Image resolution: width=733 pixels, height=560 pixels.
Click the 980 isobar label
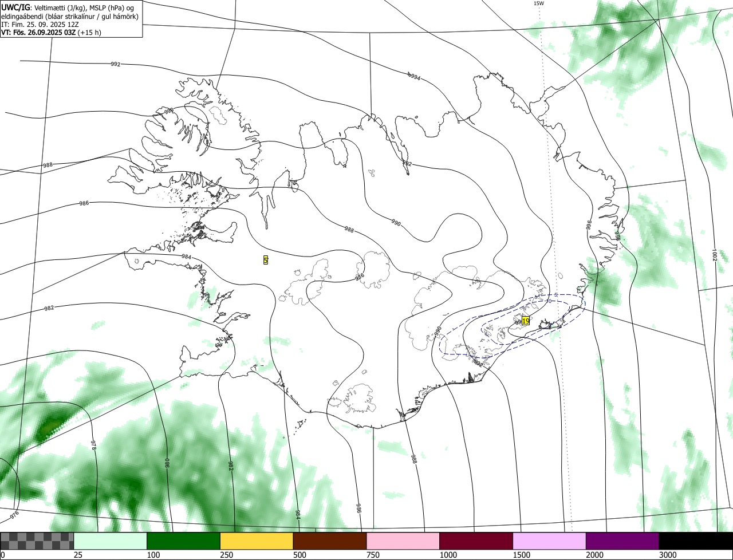point(167,463)
